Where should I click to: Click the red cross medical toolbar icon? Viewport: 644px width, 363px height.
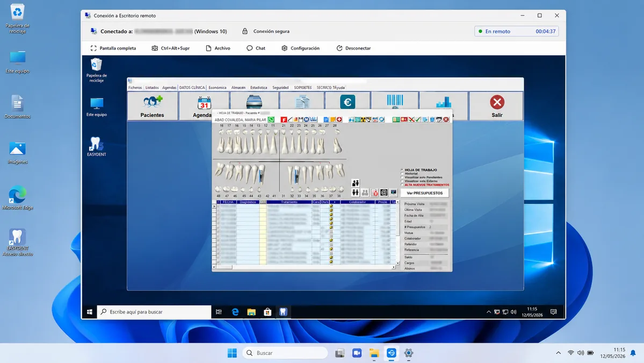(x=339, y=119)
